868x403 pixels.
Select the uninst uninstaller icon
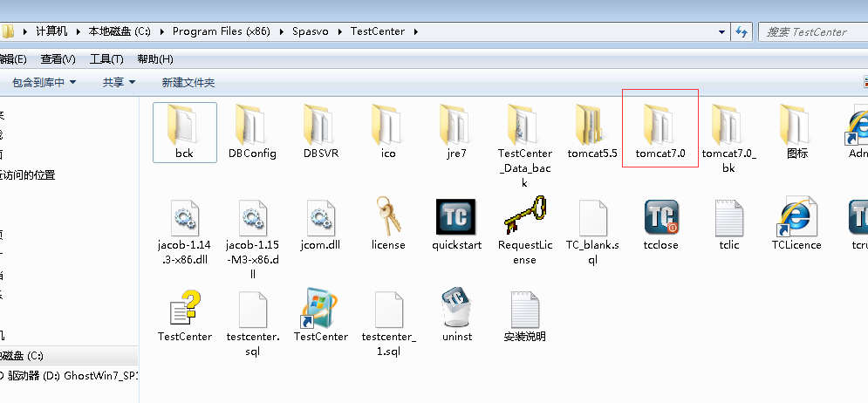[456, 310]
